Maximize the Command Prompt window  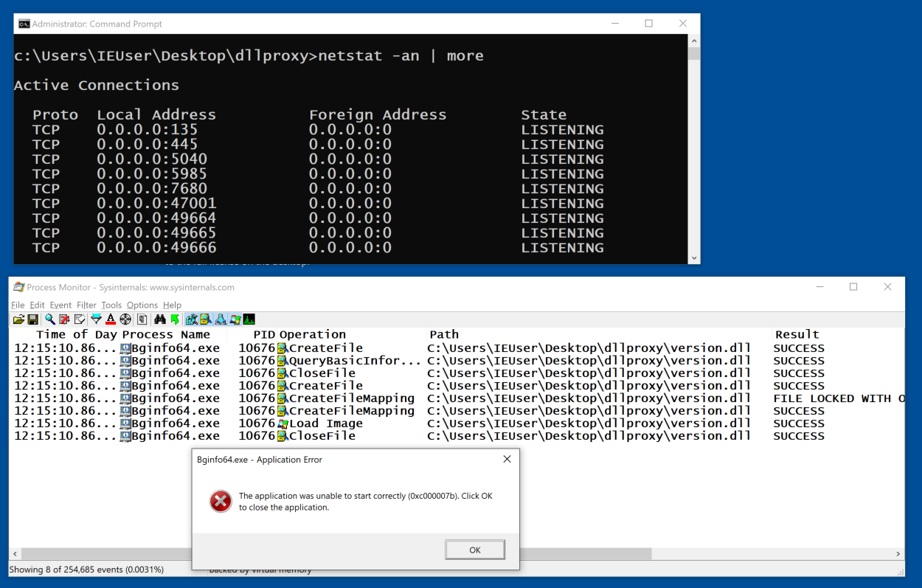coord(648,24)
